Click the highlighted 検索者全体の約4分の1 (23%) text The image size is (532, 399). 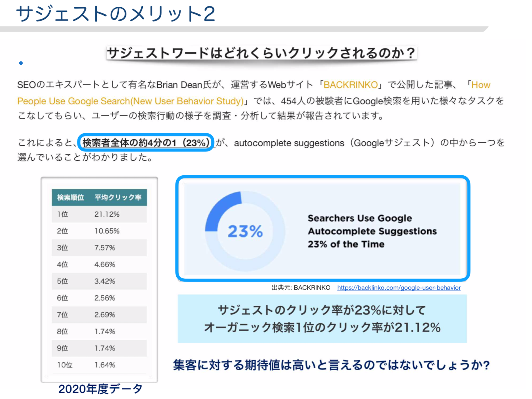click(x=146, y=143)
